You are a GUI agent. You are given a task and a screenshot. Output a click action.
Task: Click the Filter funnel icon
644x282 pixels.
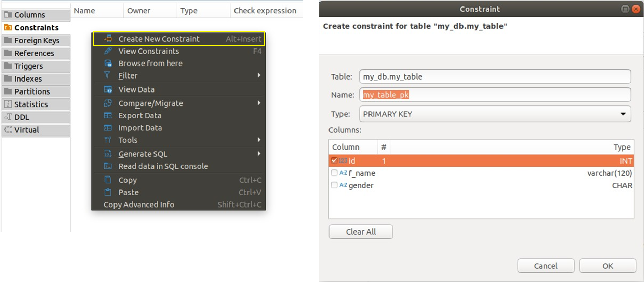[x=107, y=75]
